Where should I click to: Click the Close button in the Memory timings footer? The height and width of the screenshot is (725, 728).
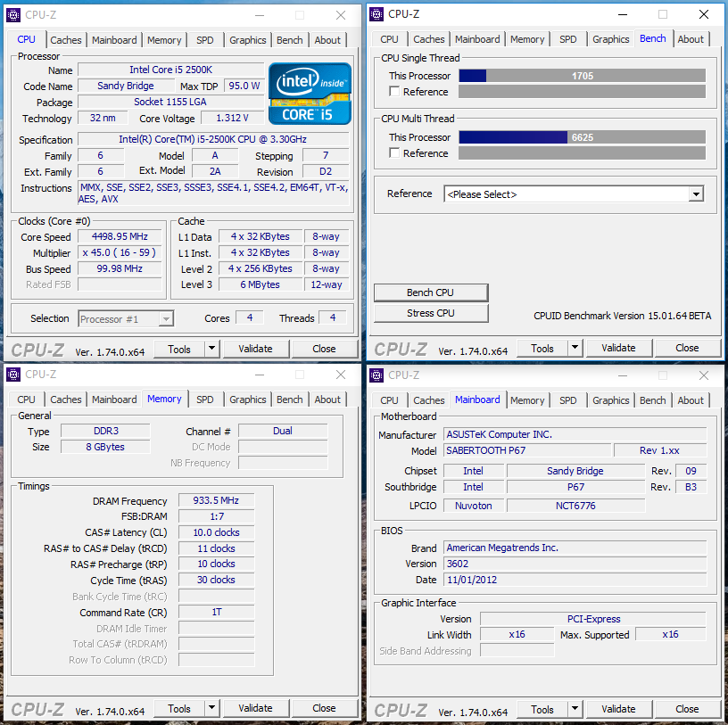(x=324, y=708)
